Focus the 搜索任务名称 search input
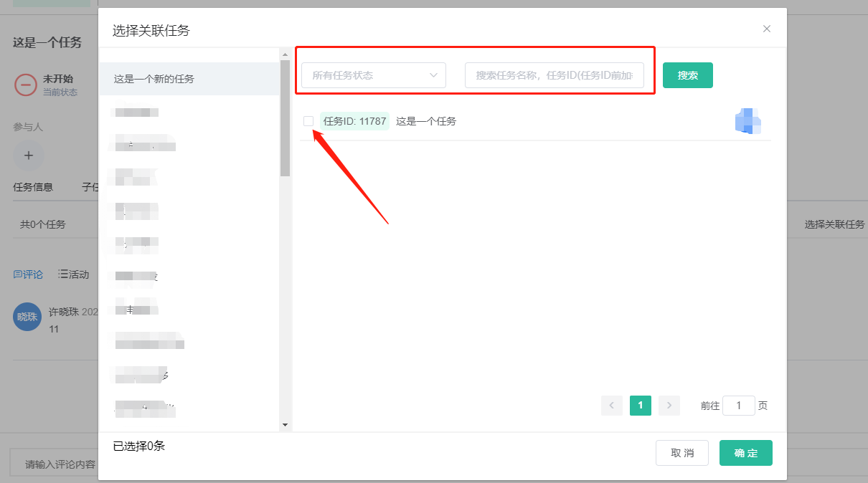This screenshot has height=483, width=868. point(555,75)
